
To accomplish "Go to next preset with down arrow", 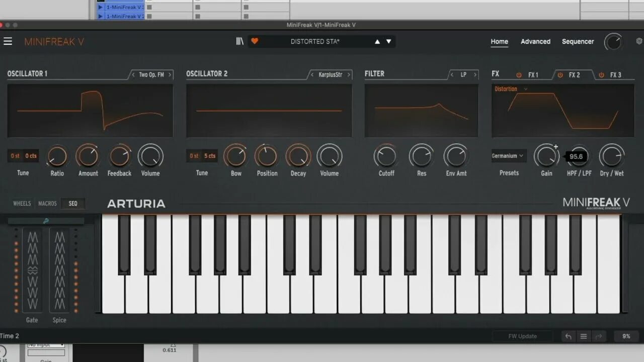I will point(388,42).
